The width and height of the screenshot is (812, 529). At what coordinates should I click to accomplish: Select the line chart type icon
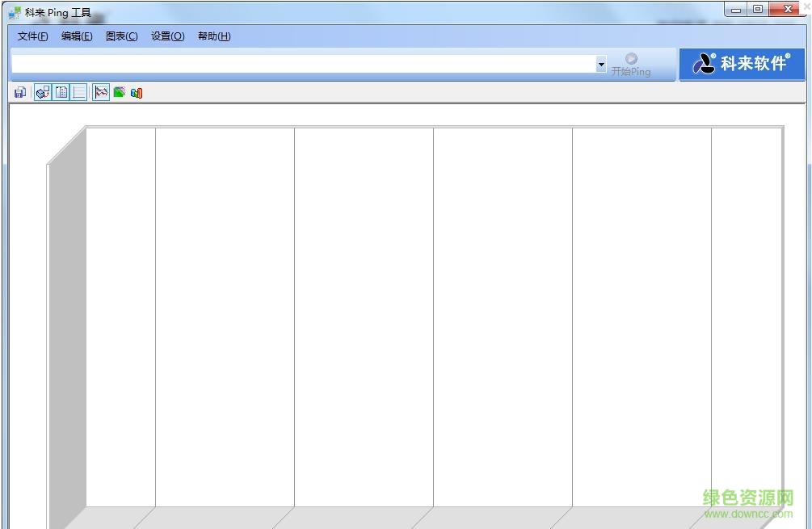(x=101, y=93)
